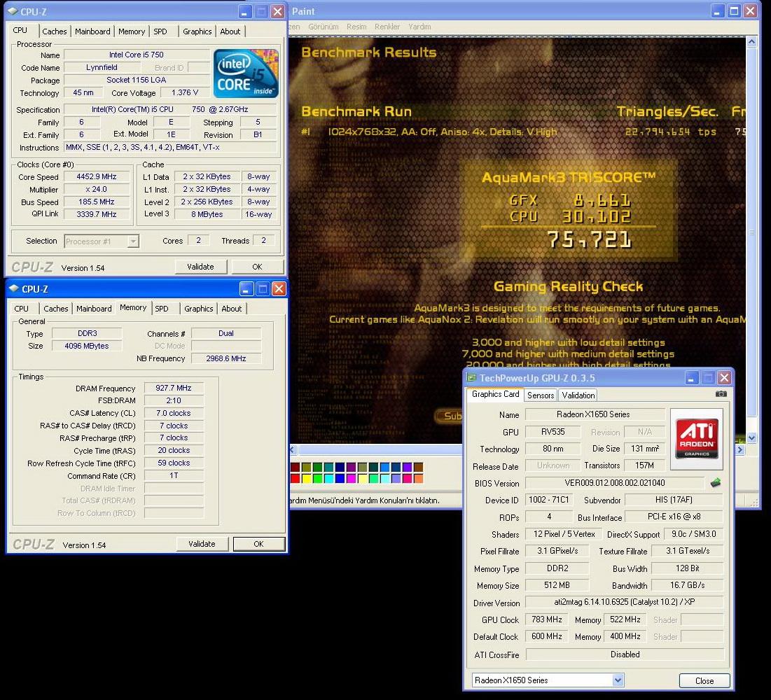The image size is (771, 700).
Task: Click OK in CPU-Z processor window
Action: [x=257, y=267]
